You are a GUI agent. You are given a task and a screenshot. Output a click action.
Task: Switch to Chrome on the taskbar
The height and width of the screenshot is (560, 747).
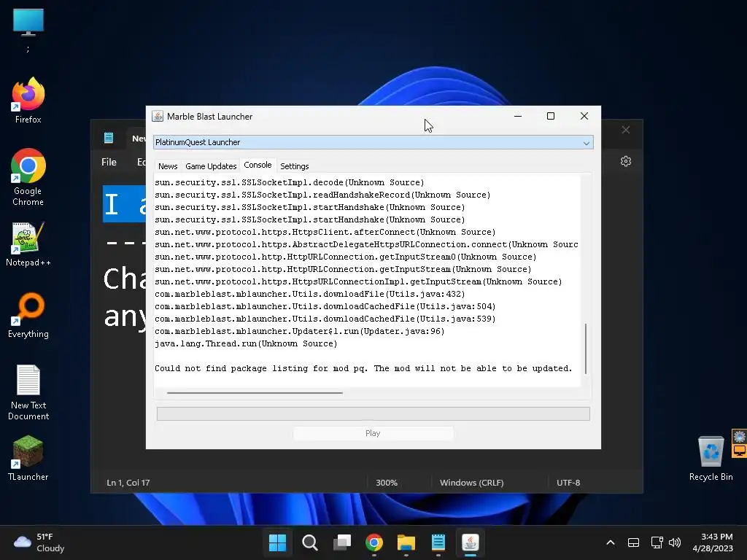click(374, 542)
